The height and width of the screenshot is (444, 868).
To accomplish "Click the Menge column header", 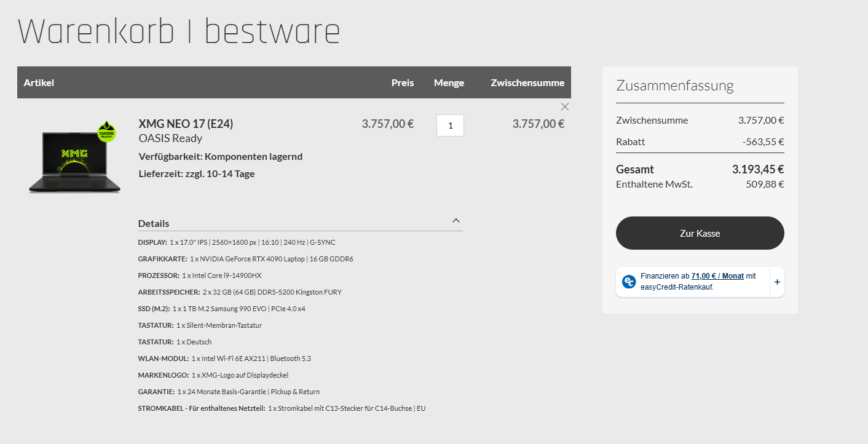I will pos(449,82).
